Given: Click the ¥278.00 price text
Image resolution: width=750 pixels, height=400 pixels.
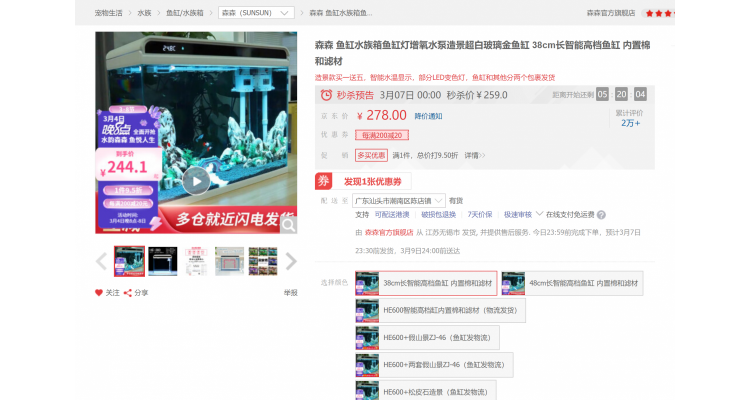Looking at the screenshot, I should (x=382, y=115).
